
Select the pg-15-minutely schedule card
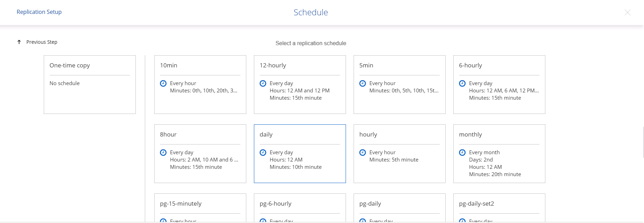click(200, 207)
